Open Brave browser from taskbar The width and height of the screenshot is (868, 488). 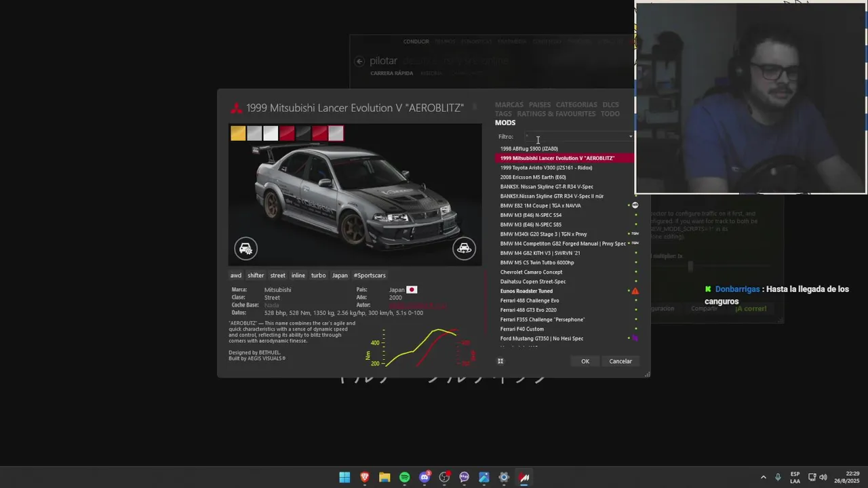365,477
